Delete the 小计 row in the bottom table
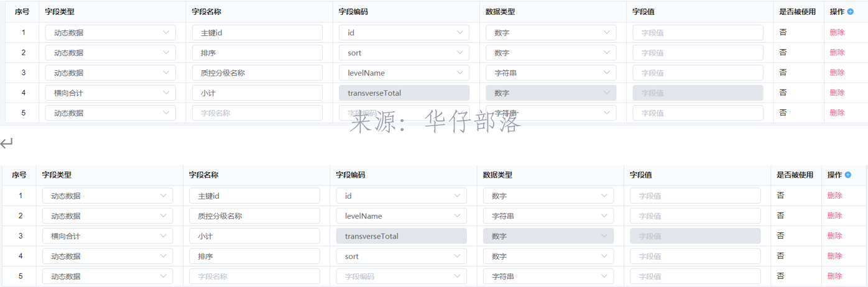This screenshot has height=287, width=868. click(834, 236)
